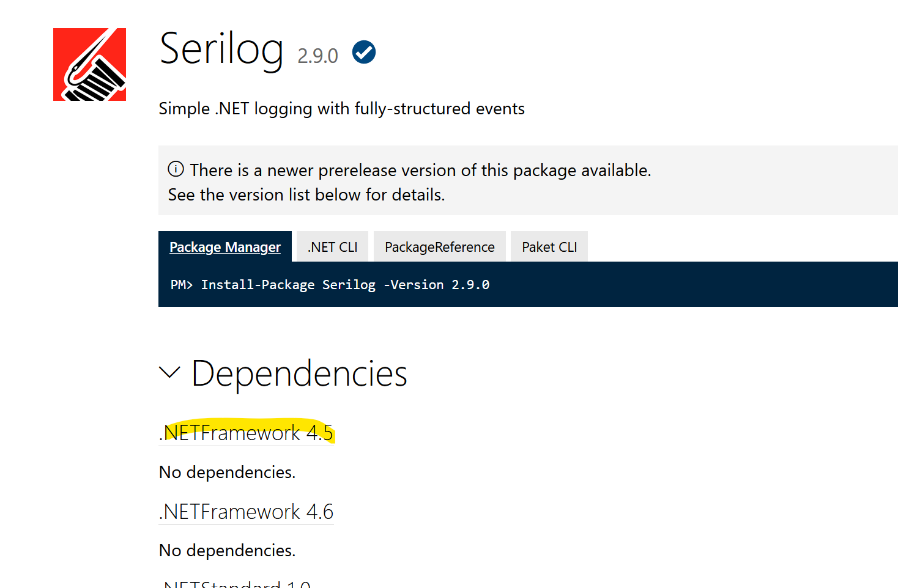Click the blue verified checkmark badge
The height and width of the screenshot is (588, 898).
click(x=363, y=52)
